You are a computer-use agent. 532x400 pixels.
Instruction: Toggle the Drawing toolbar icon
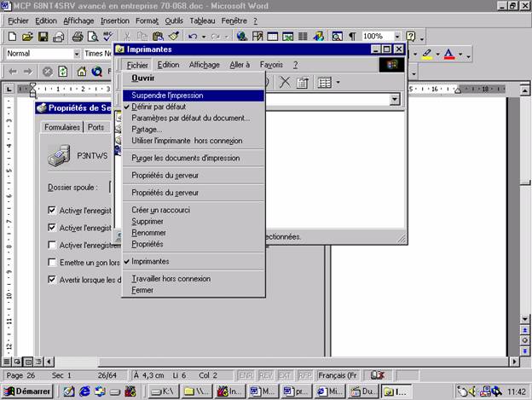pyautogui.click(x=319, y=37)
